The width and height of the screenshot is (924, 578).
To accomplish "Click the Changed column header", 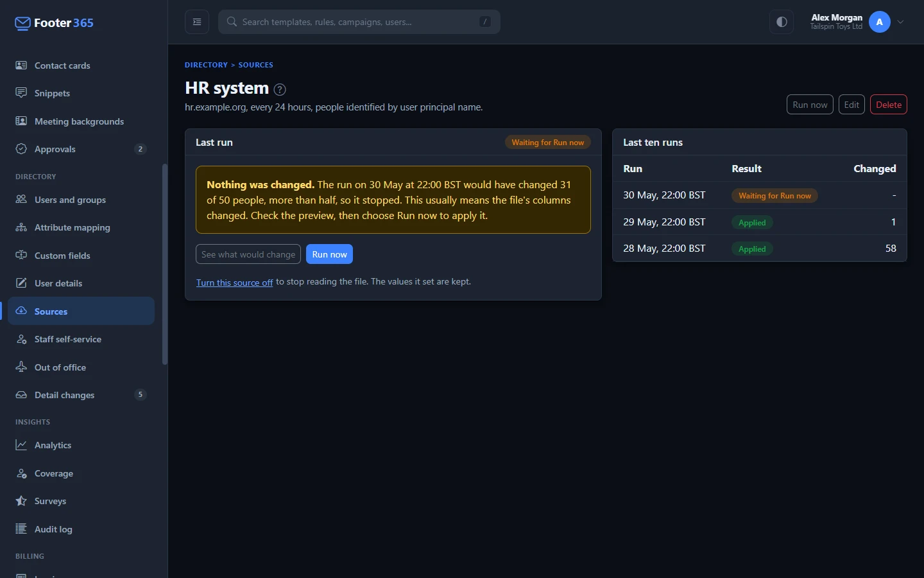I will [x=875, y=169].
